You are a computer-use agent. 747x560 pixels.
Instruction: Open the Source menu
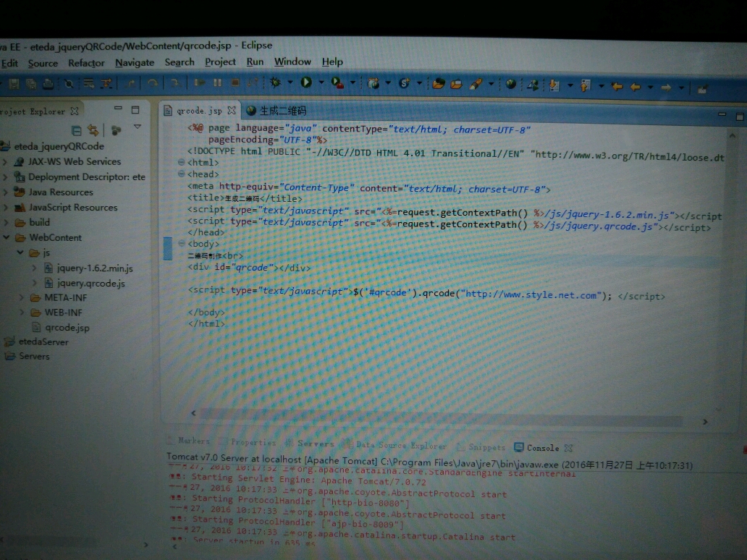pyautogui.click(x=43, y=63)
